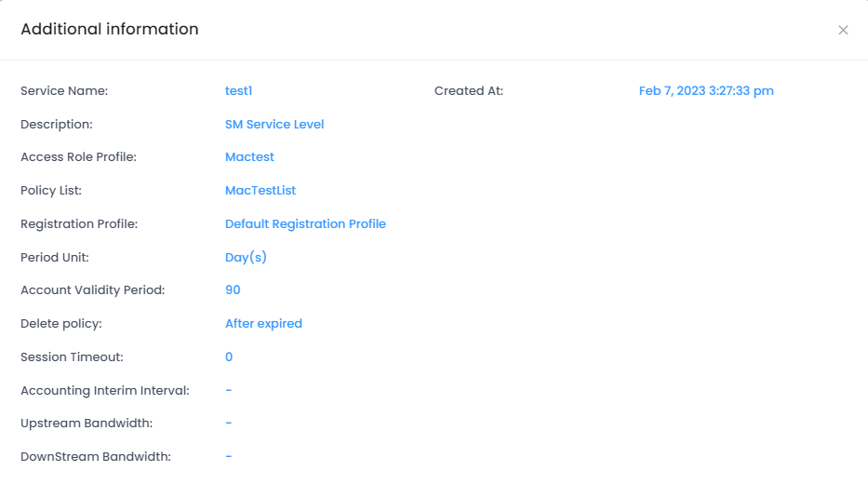
Task: Click the Additional information dialog title
Action: coord(110,29)
